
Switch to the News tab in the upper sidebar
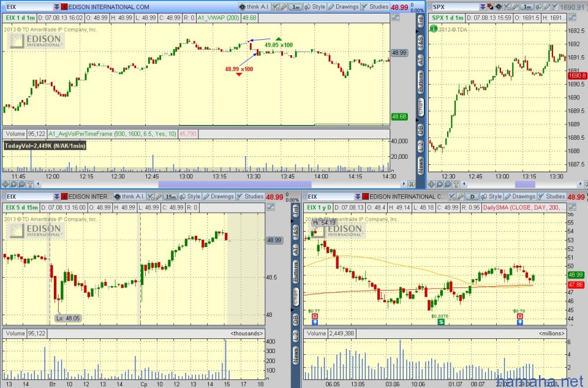(420, 165)
